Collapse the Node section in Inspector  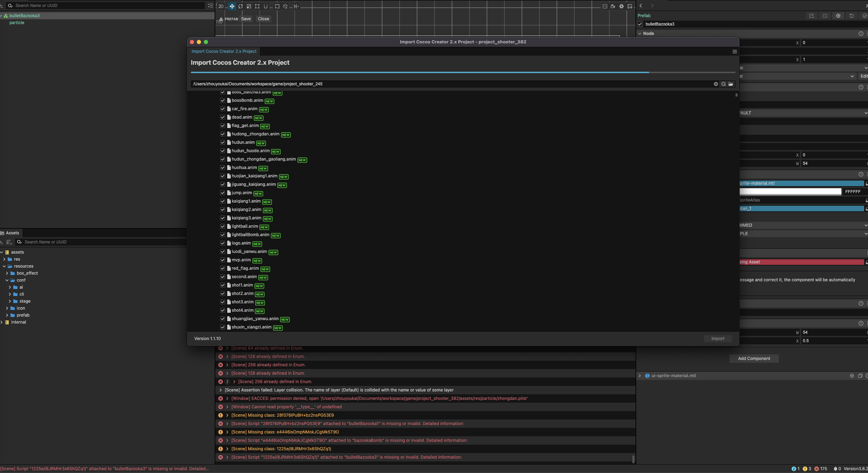point(640,34)
